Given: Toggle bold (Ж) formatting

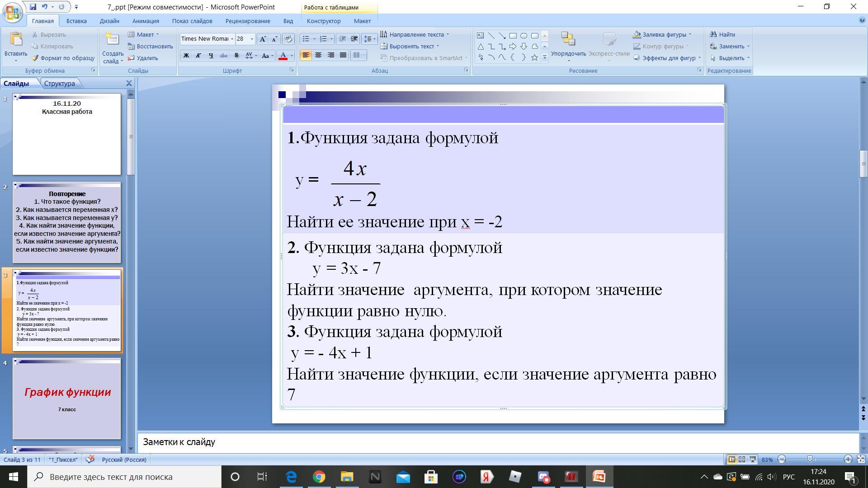Looking at the screenshot, I should pos(186,56).
